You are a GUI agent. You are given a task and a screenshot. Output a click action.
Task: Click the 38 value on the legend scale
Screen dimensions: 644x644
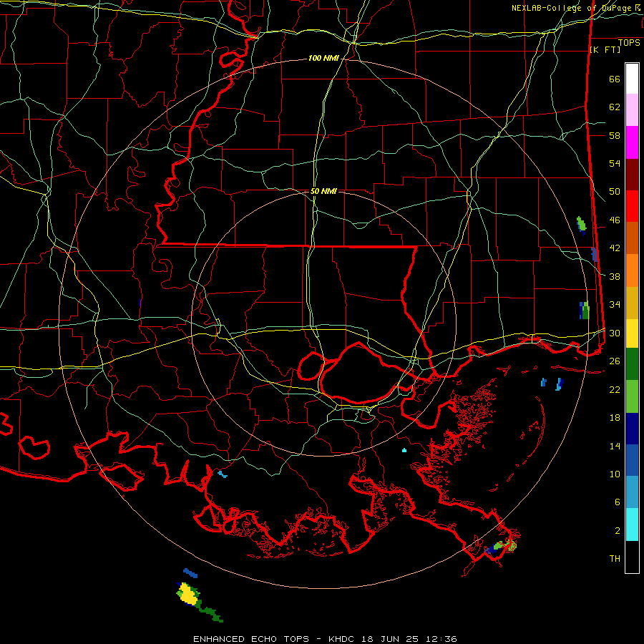point(615,276)
